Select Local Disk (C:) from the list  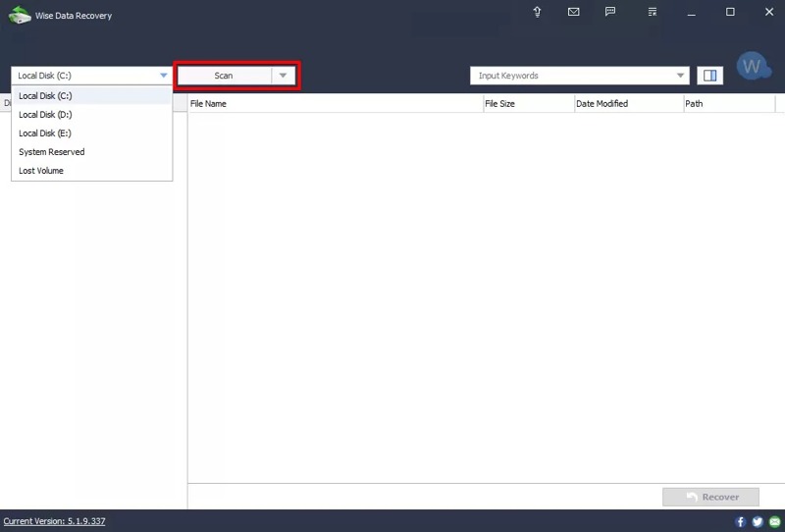click(91, 95)
